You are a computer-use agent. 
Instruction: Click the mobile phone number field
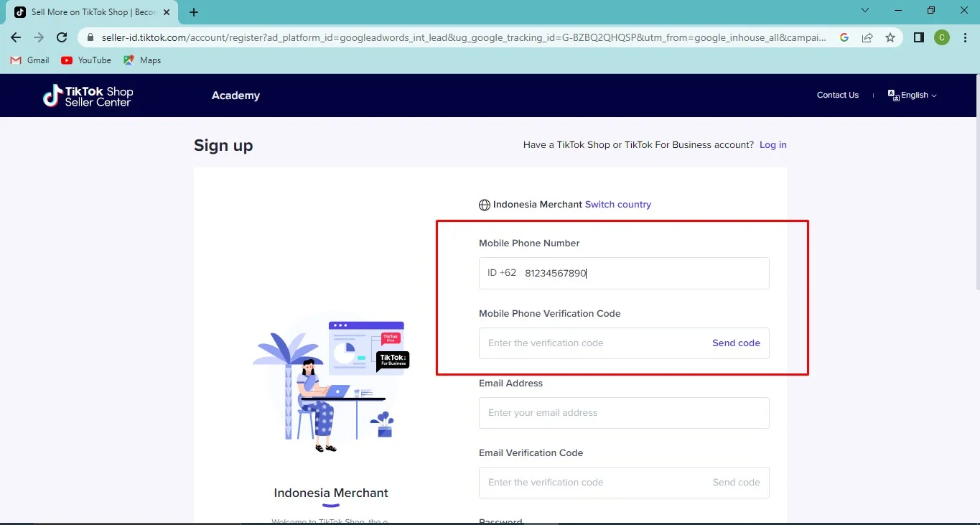click(624, 273)
